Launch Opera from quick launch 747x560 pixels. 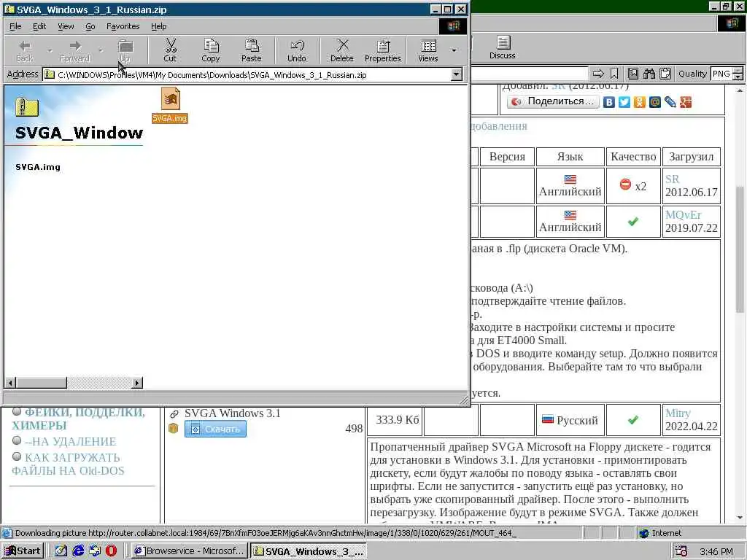111,551
